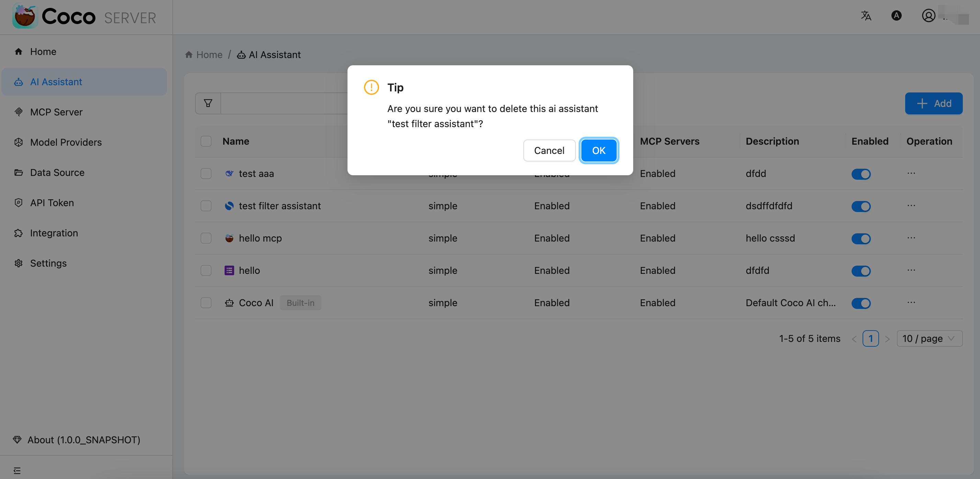
Task: Open operations menu for hello mcp
Action: (911, 238)
